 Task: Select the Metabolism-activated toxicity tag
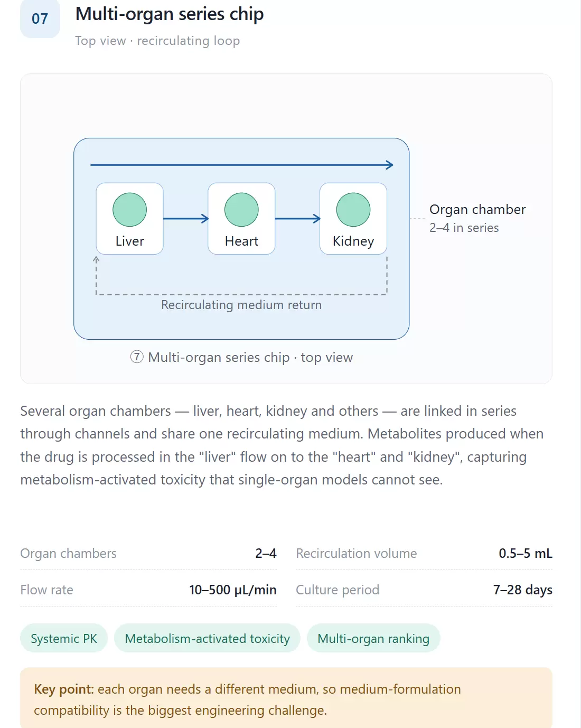(x=207, y=638)
